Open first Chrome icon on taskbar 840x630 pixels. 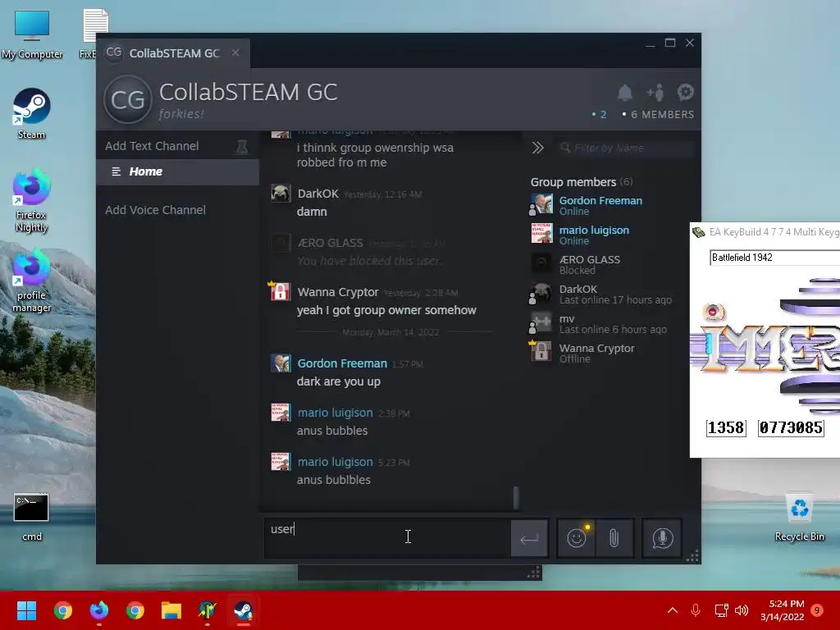[62, 610]
